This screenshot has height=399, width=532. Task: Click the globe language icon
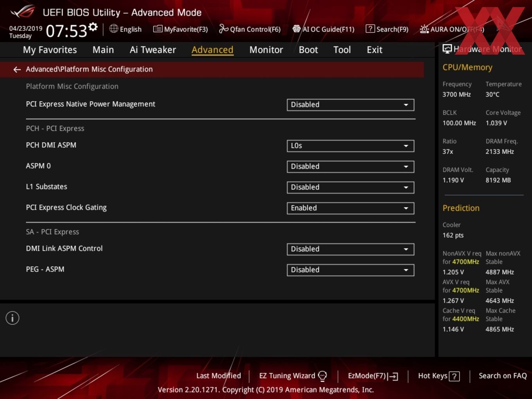[113, 29]
